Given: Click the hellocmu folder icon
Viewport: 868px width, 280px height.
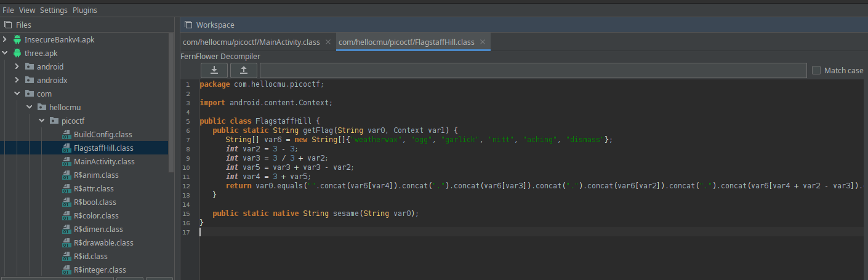Looking at the screenshot, I should tap(42, 107).
